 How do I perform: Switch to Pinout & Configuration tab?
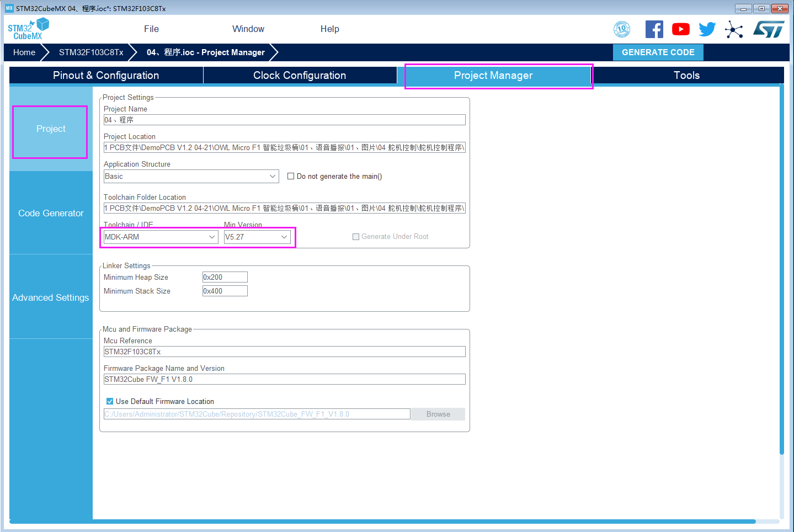click(x=106, y=76)
